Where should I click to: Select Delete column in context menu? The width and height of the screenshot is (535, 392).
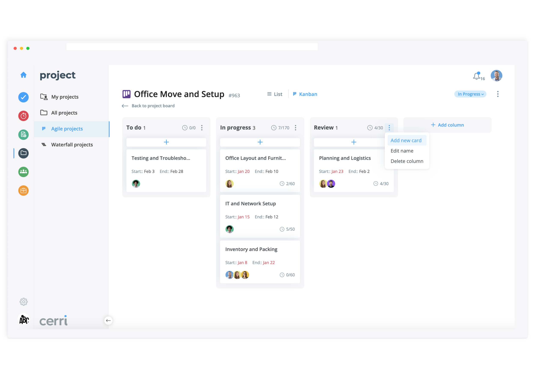tap(407, 161)
